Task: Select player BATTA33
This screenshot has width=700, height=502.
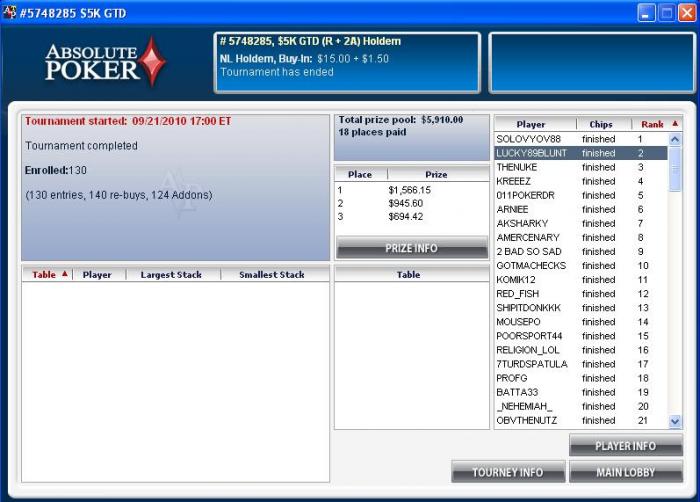Action: point(581,392)
